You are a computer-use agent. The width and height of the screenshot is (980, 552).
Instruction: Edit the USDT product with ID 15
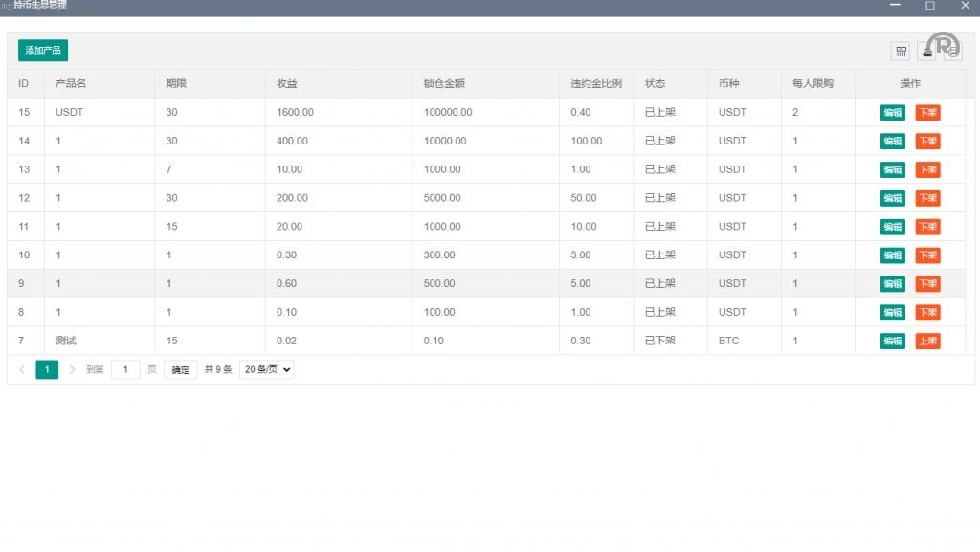[892, 113]
